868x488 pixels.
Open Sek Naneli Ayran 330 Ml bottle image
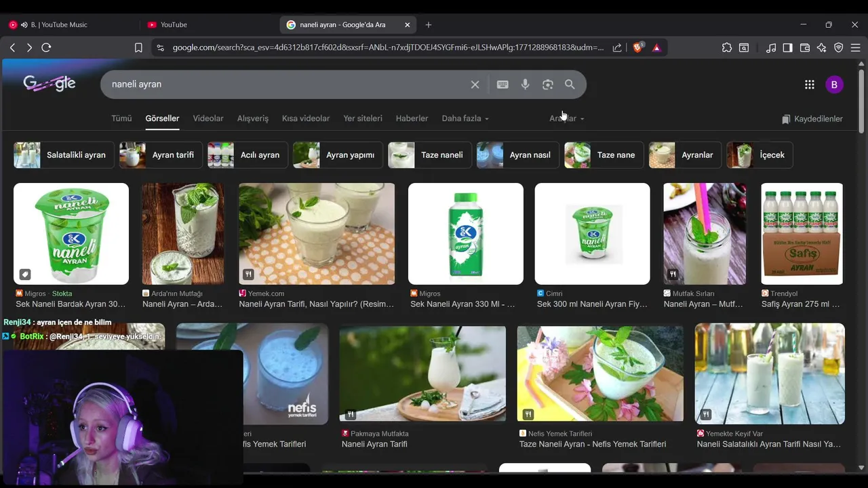click(466, 234)
